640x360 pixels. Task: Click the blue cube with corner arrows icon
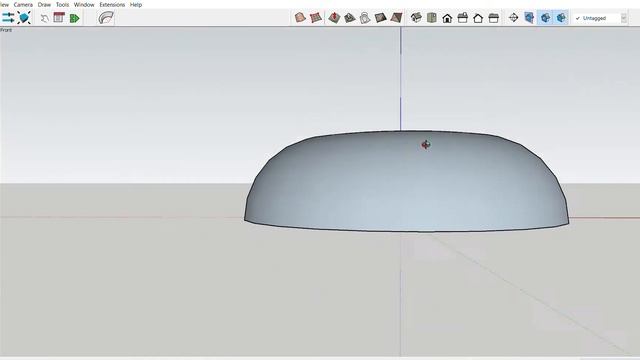pos(24,18)
